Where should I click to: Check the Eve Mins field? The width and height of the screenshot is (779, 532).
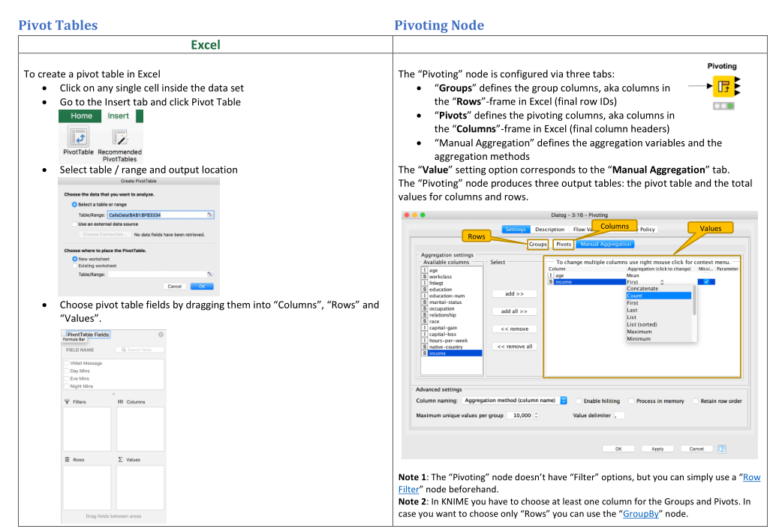pos(67,378)
